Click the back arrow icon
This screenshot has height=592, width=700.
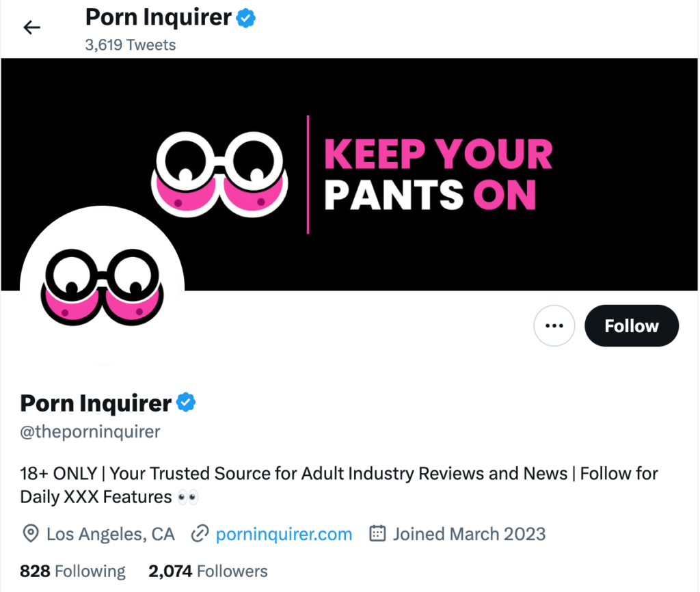point(32,27)
